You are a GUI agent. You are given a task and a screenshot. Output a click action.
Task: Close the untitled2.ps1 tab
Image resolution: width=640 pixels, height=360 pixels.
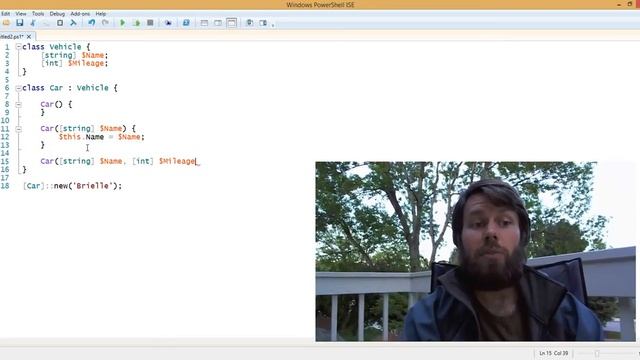pyautogui.click(x=29, y=37)
